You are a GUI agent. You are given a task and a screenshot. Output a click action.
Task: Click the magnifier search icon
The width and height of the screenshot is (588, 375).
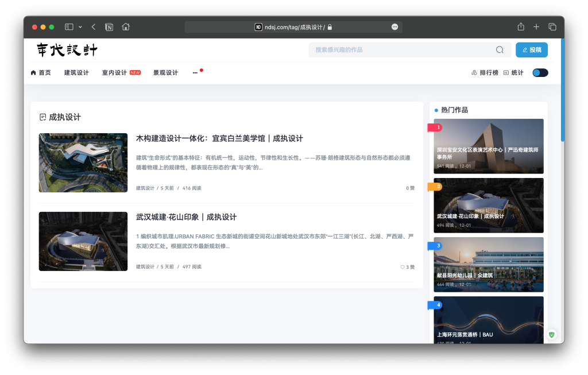tap(500, 50)
